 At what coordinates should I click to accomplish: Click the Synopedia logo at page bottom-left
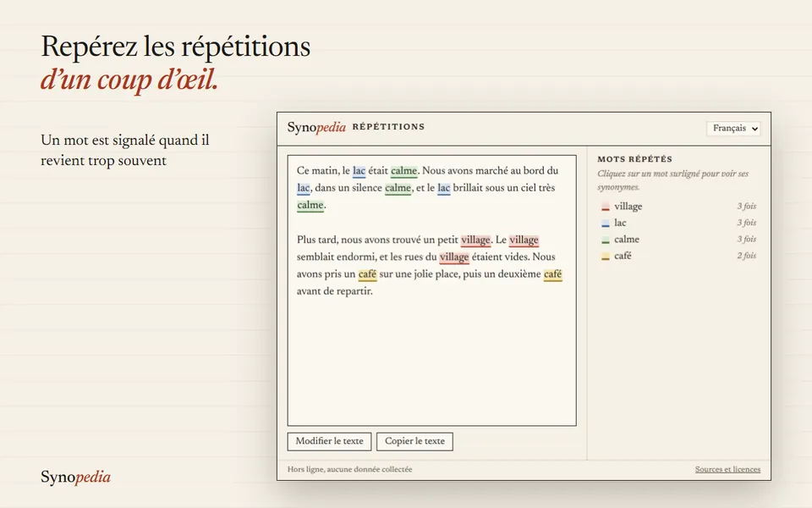(x=75, y=478)
